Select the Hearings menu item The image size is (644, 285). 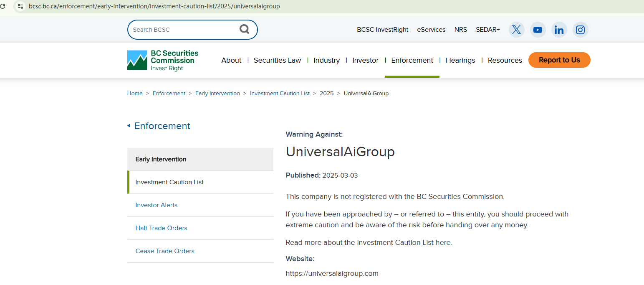460,60
